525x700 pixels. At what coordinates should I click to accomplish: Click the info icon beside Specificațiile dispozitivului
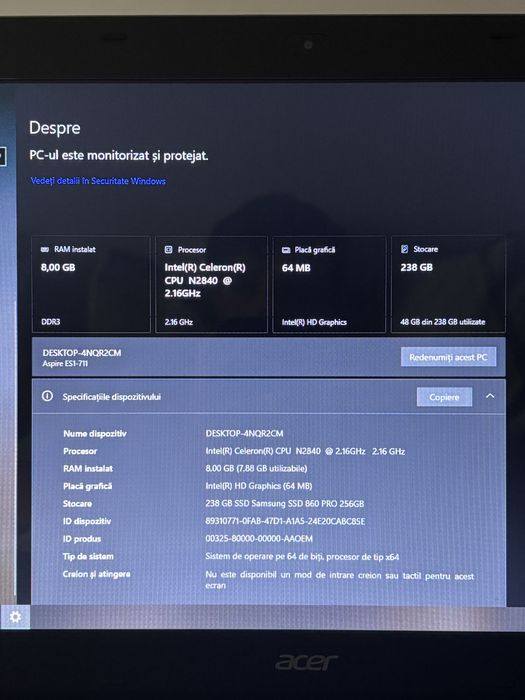point(47,396)
